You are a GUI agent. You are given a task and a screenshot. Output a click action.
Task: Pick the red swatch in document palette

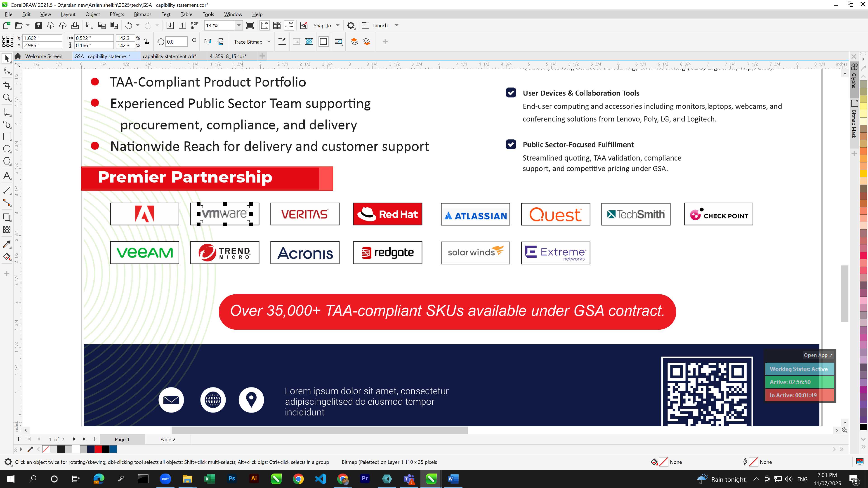[98, 449]
